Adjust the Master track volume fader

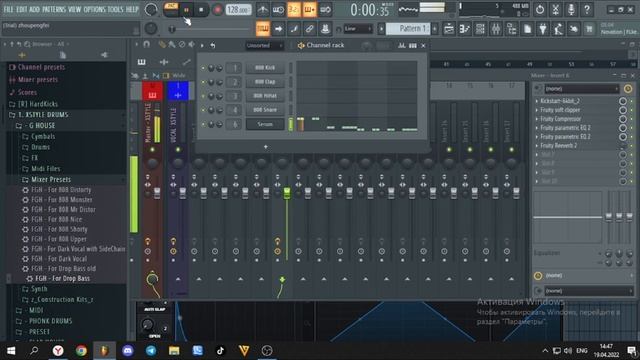[x=157, y=193]
